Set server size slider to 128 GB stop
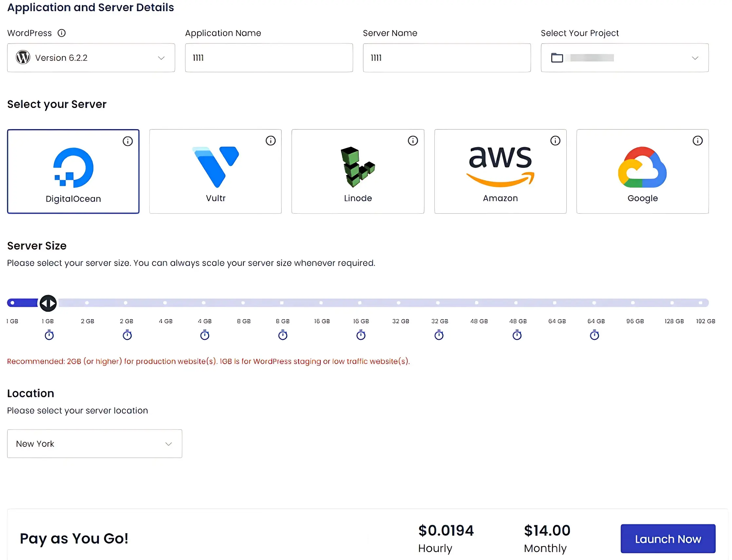732x560 pixels. point(672,303)
